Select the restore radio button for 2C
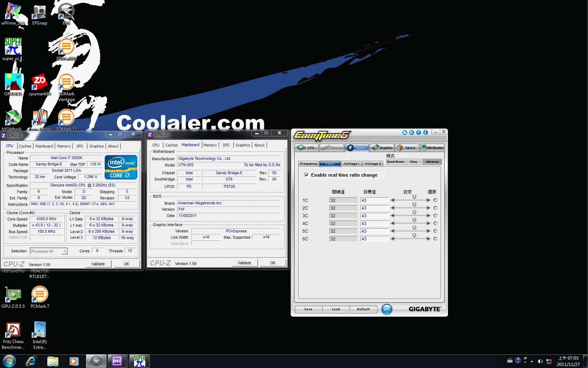This screenshot has height=368, width=588. [435, 208]
